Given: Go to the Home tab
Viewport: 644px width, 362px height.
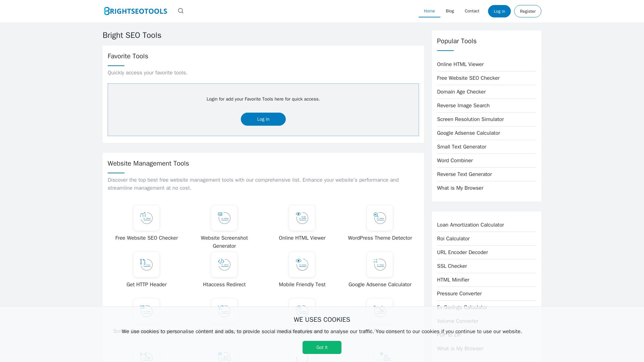Looking at the screenshot, I should pos(429,11).
